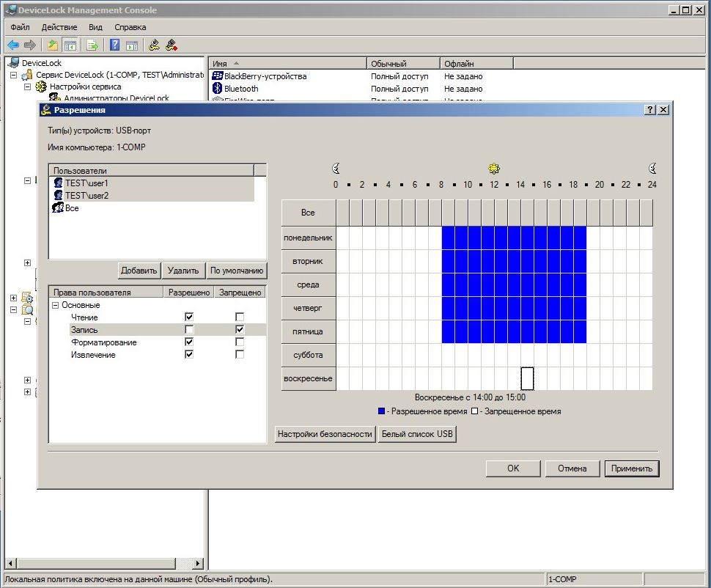711x588 pixels.
Task: Collapse the Основные rights group
Action: point(56,305)
